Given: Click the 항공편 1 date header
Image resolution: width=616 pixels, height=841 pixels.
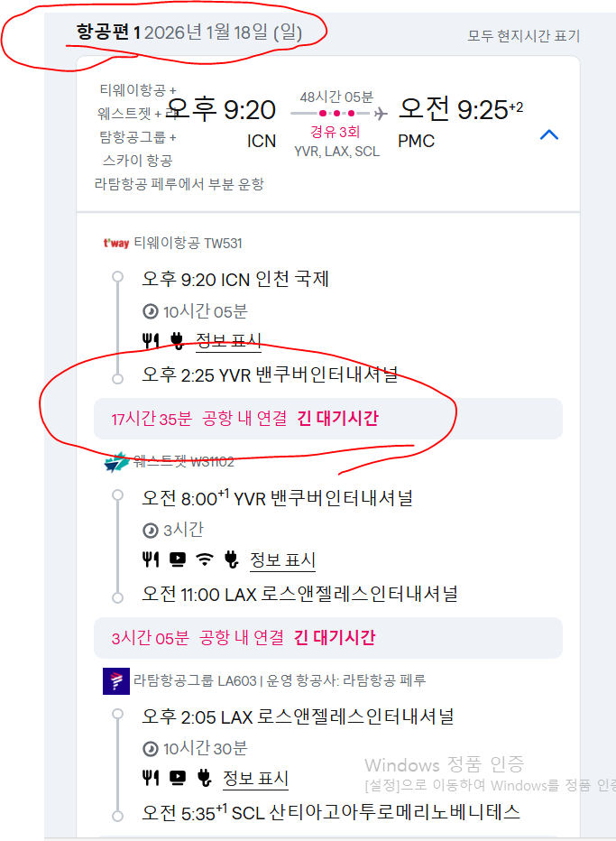Looking at the screenshot, I should point(189,32).
